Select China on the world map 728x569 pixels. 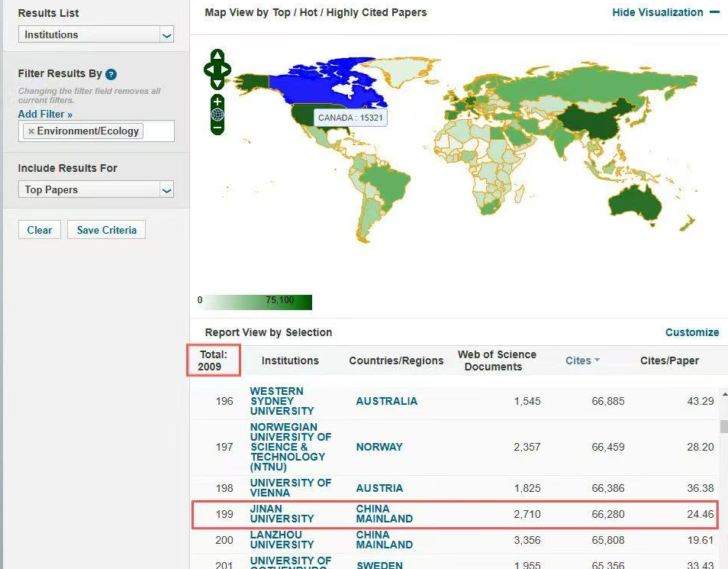point(592,120)
